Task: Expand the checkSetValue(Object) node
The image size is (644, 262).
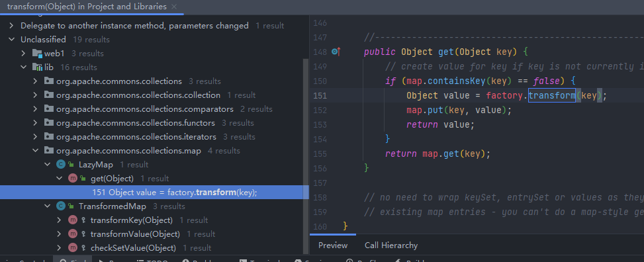Action: coord(59,248)
